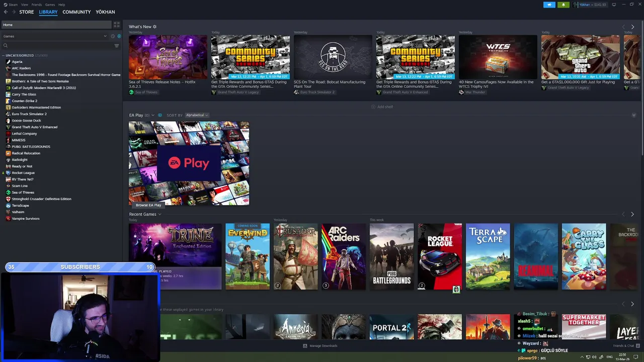Open the green notifications bell
Screen dimensions: 644x362
tap(563, 5)
